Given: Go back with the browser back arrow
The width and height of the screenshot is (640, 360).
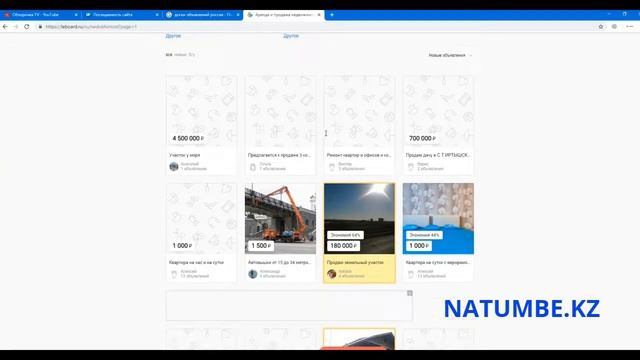Looking at the screenshot, I should [5, 27].
